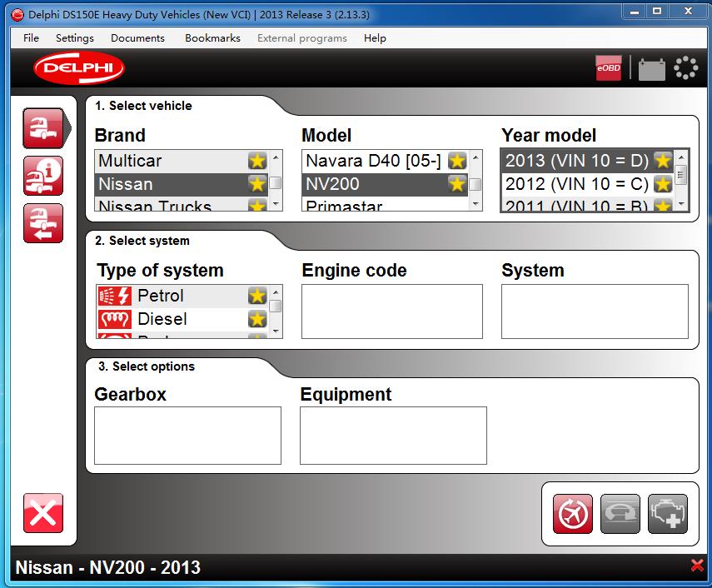Open the vehicle information sidebar icon
Viewport: 712px width, 588px height.
[43, 176]
